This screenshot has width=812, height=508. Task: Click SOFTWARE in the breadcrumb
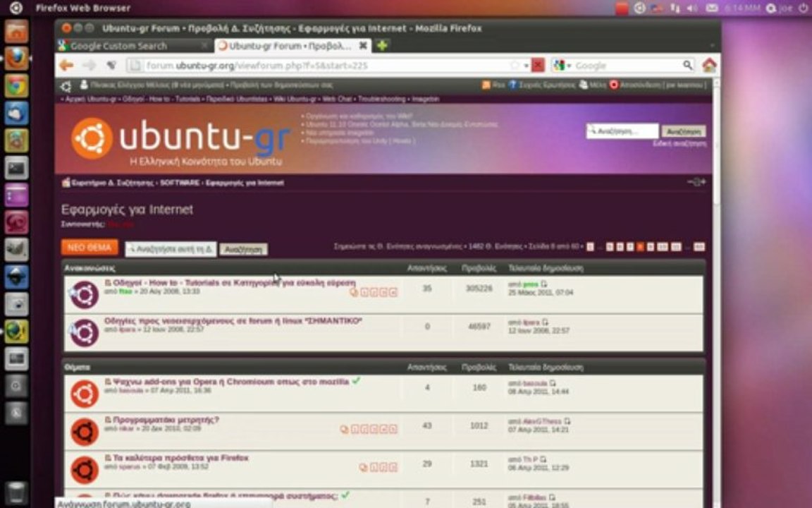pos(180,183)
